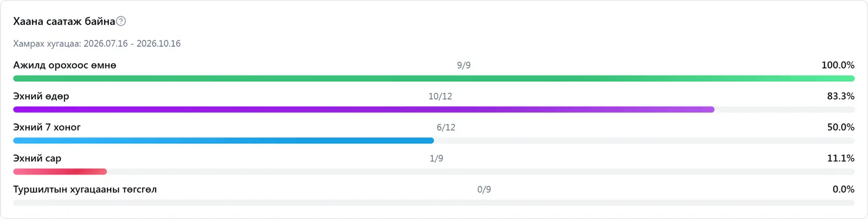Click the date range 2026.07.16 - 2026.10.16
Viewport: 868px width, 219px height.
[132, 43]
